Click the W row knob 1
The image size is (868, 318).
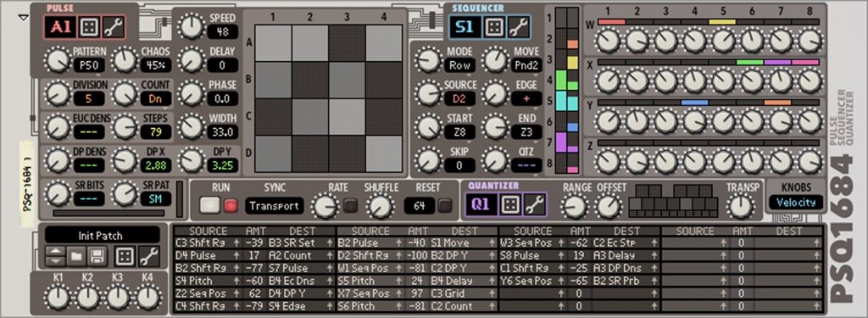pos(608,41)
